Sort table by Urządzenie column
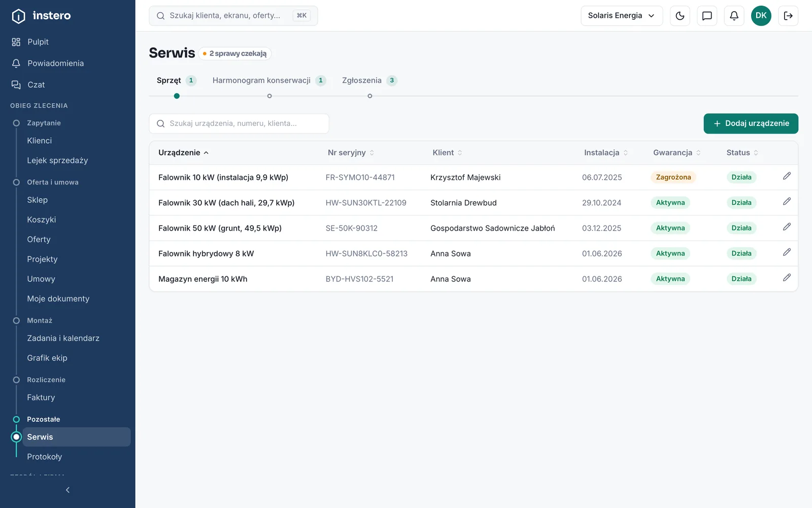The image size is (812, 508). coord(183,152)
